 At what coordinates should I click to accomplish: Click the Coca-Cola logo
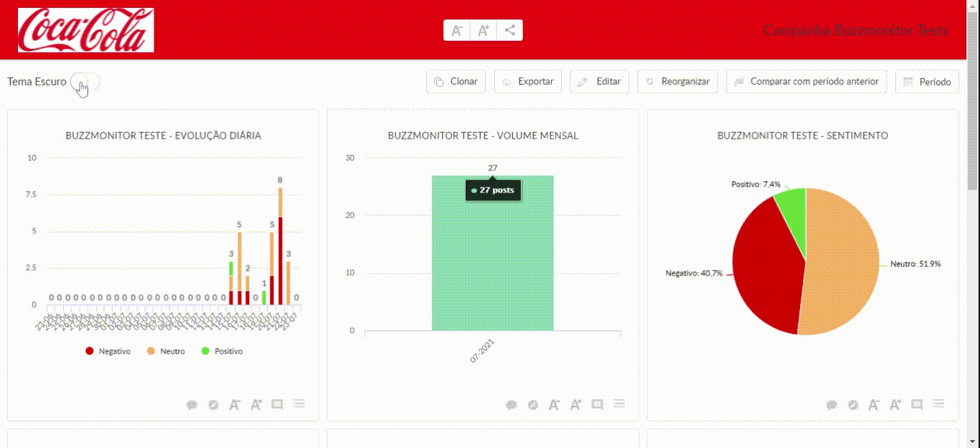(x=86, y=30)
